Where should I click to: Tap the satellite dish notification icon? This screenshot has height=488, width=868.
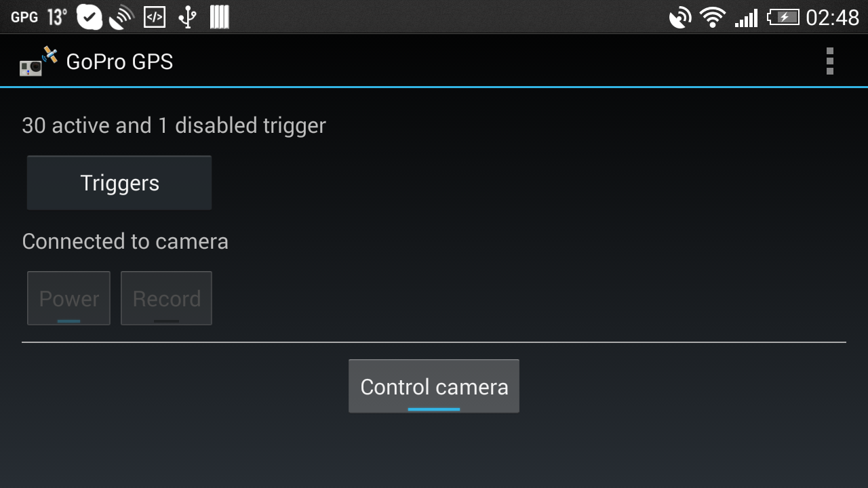click(121, 17)
